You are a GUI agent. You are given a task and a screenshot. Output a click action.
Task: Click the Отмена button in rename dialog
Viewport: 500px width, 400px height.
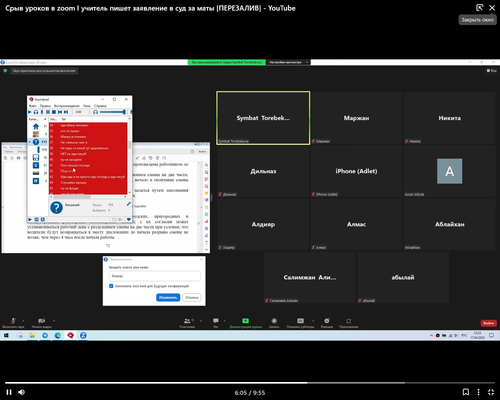pos(192,297)
